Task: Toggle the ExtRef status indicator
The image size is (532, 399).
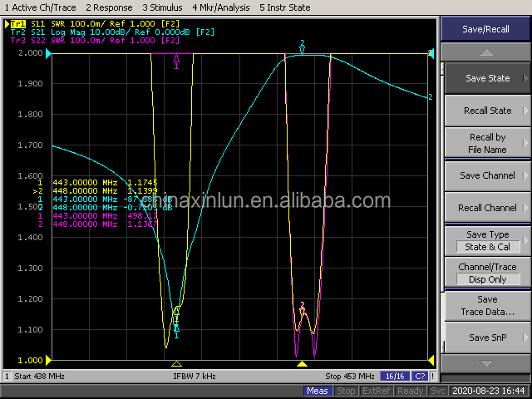Action: [x=377, y=391]
